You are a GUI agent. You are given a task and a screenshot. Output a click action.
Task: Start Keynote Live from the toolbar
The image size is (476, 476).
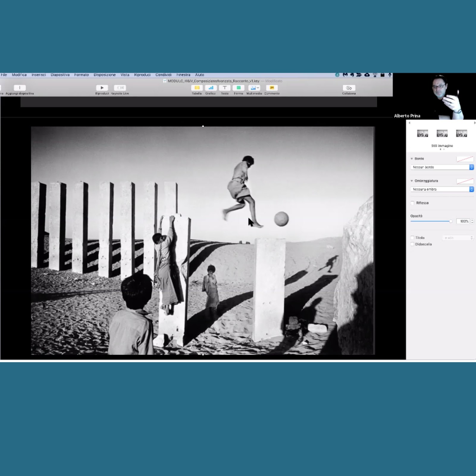click(x=120, y=88)
